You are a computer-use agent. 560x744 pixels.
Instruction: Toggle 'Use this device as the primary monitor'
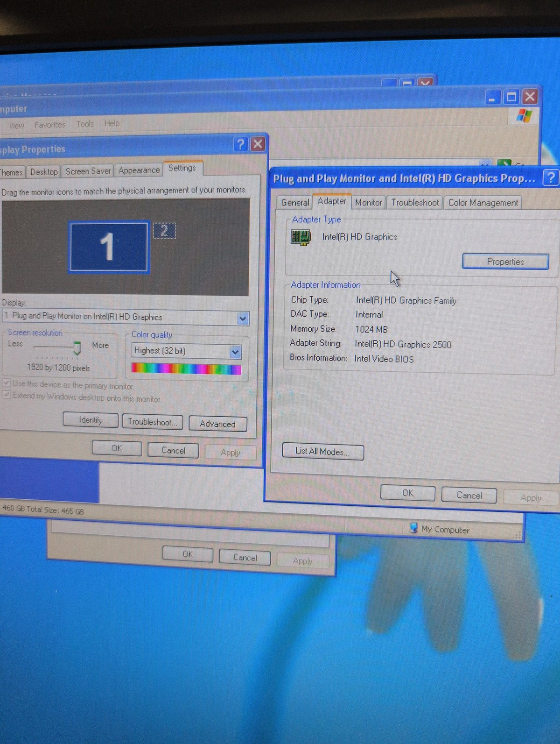click(7, 383)
